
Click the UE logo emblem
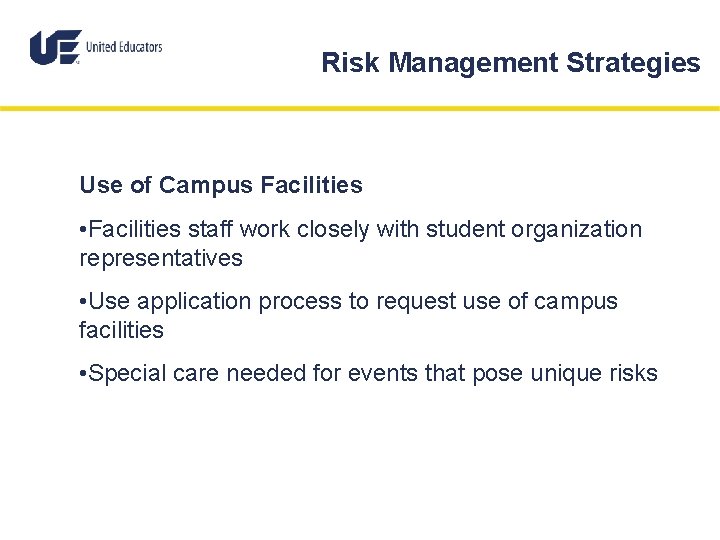tap(55, 47)
